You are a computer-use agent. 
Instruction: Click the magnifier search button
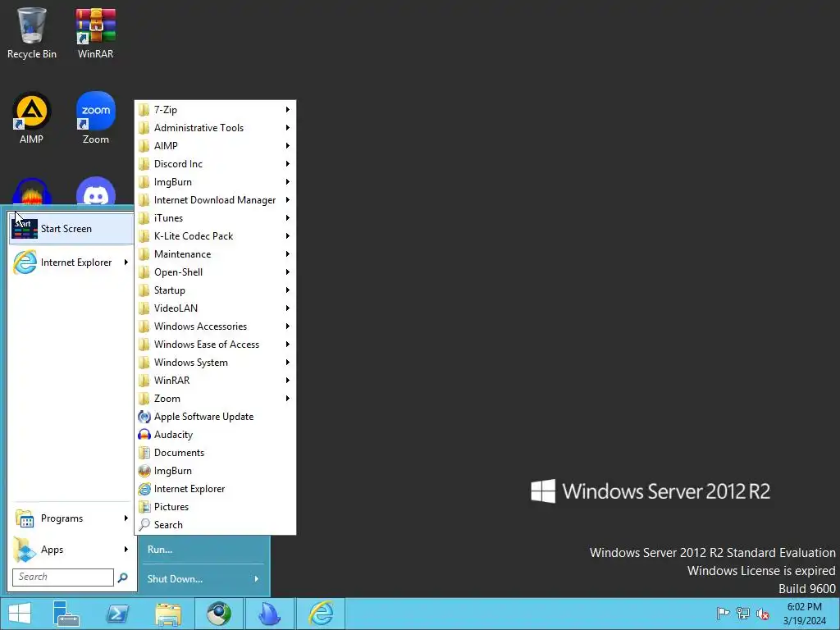pyautogui.click(x=123, y=577)
